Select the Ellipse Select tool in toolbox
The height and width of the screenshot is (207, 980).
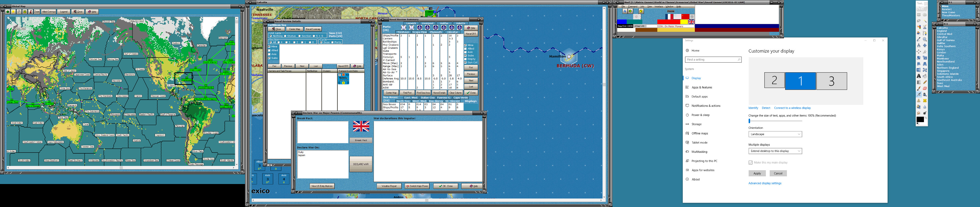pyautogui.click(x=925, y=15)
